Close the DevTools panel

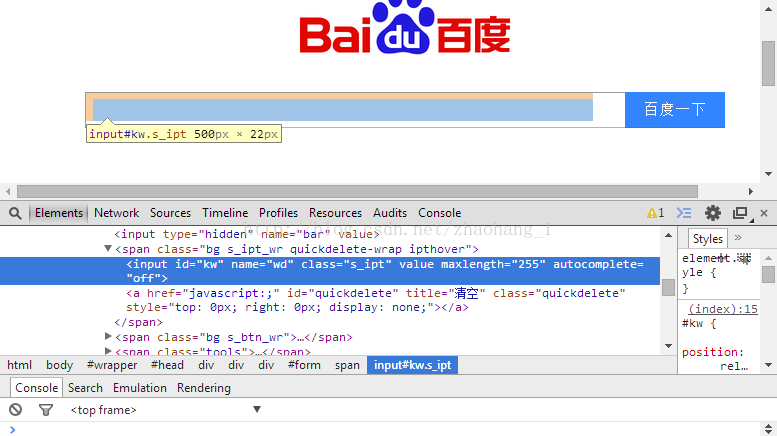[x=764, y=213]
